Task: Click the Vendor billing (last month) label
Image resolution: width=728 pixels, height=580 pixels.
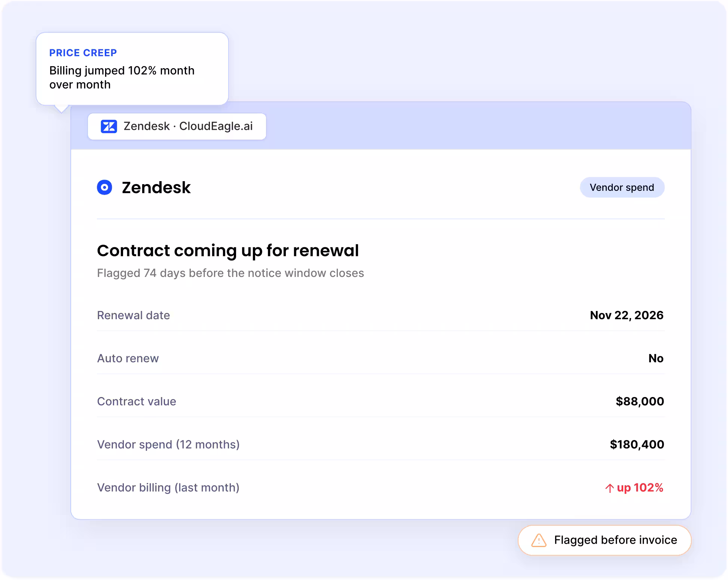Action: point(168,488)
